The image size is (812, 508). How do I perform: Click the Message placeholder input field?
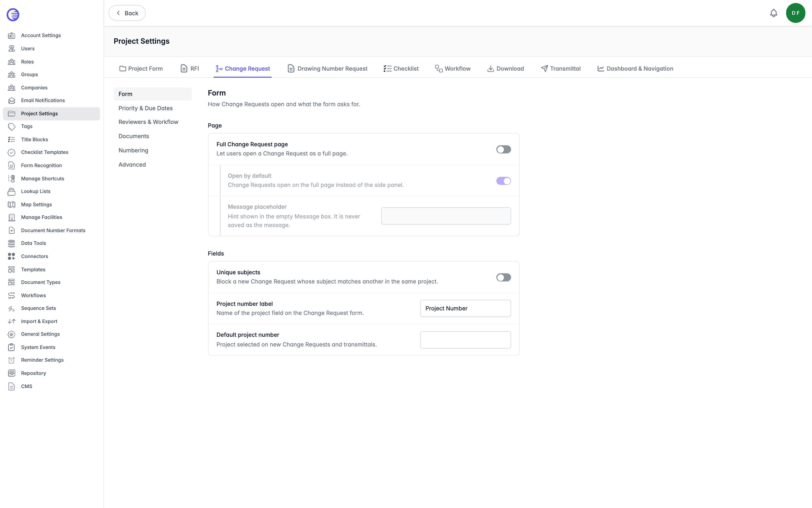pyautogui.click(x=446, y=216)
